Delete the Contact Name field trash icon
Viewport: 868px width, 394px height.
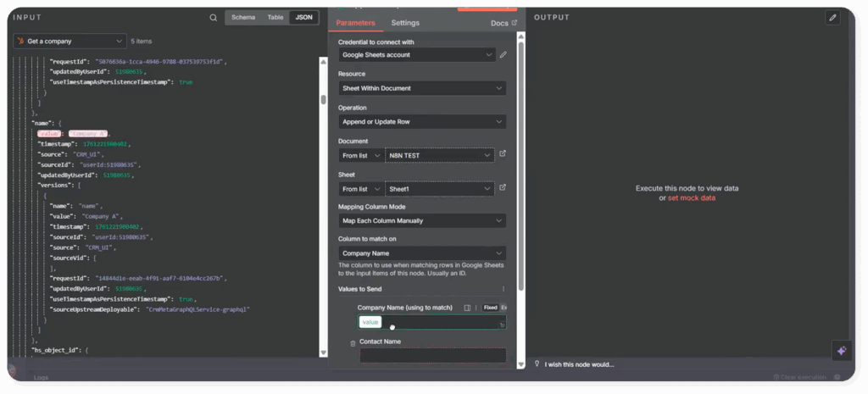tap(353, 344)
